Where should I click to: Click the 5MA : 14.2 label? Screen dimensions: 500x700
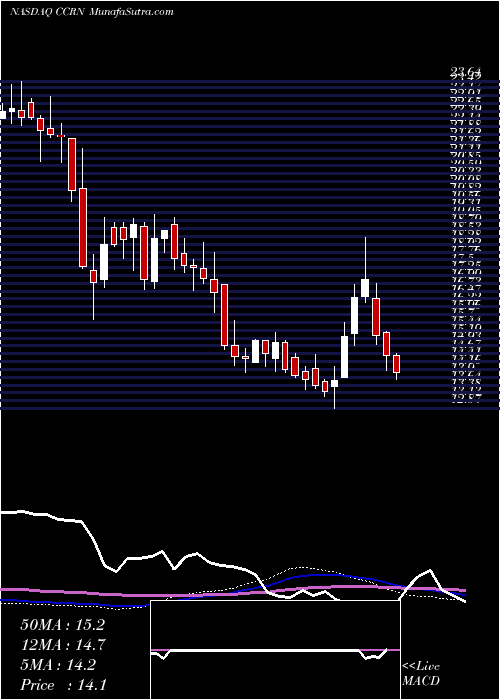click(57, 665)
